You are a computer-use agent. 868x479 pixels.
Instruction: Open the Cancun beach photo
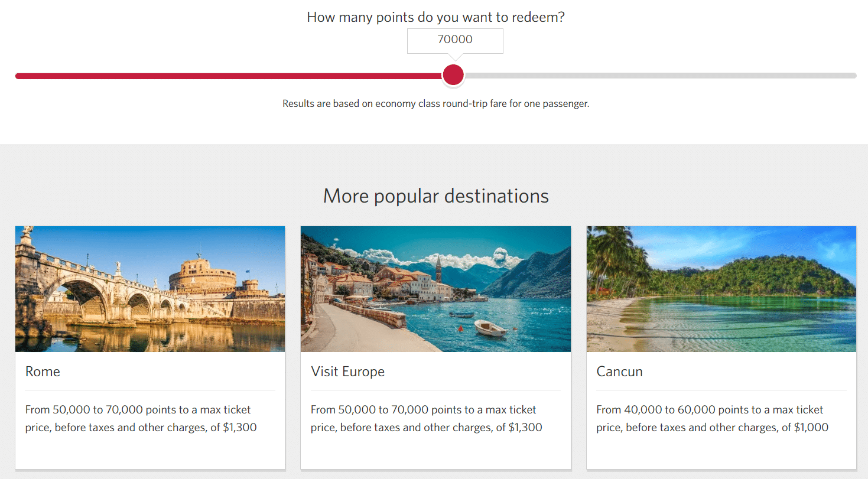pos(721,289)
